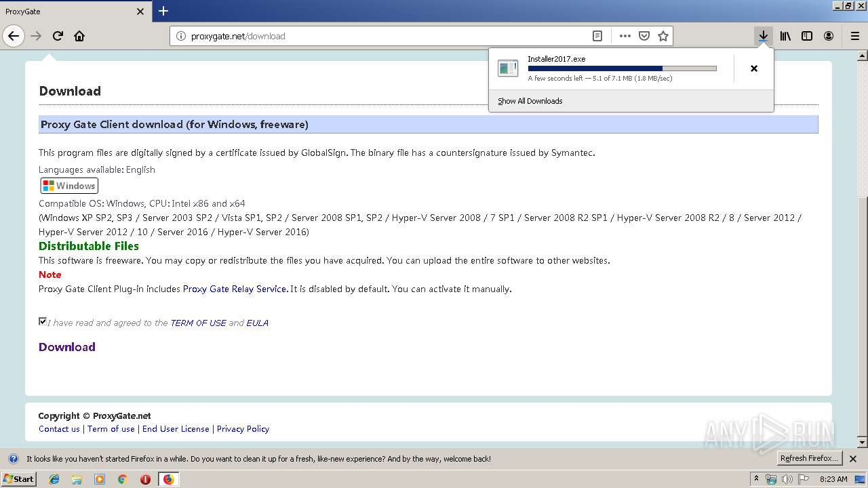Click the purple Download link

pyautogui.click(x=67, y=347)
